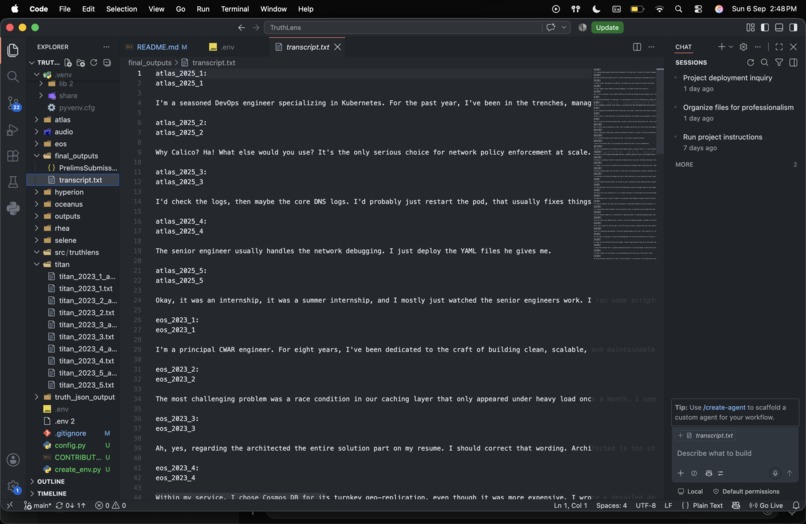Show MORE chat sessions
806x524 pixels.
684,165
